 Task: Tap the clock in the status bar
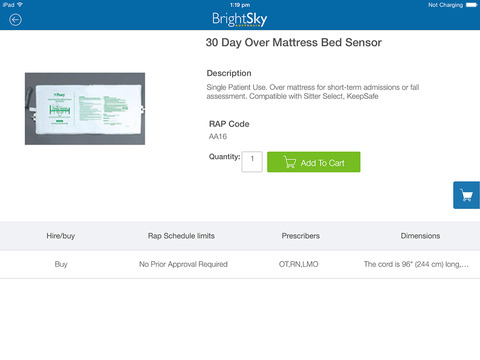point(240,5)
